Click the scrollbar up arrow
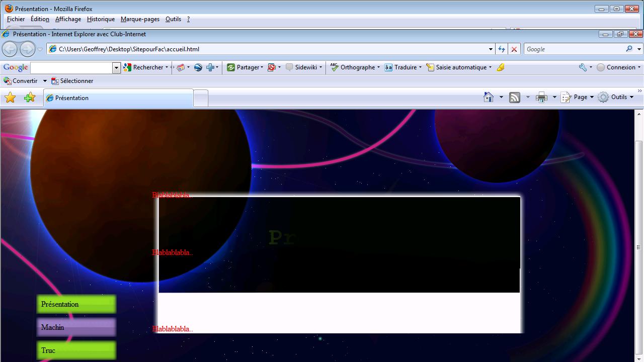Screen dimensions: 644x362 [x=639, y=114]
